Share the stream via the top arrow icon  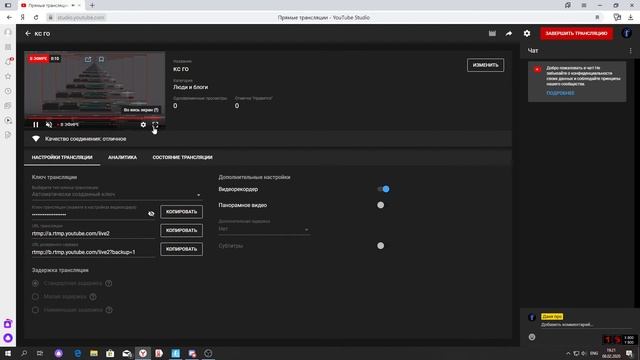coord(509,33)
